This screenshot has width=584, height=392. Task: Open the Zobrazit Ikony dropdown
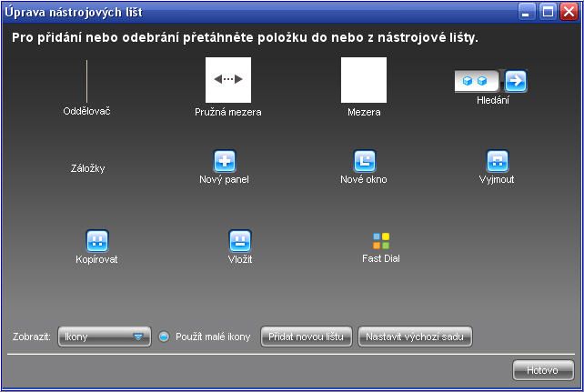pyautogui.click(x=105, y=337)
